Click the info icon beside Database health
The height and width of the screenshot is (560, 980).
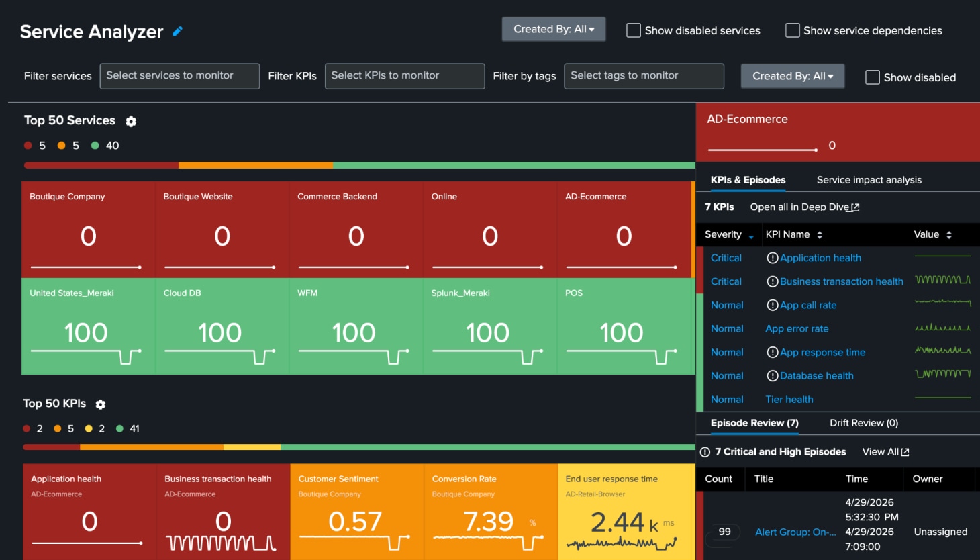tap(773, 375)
